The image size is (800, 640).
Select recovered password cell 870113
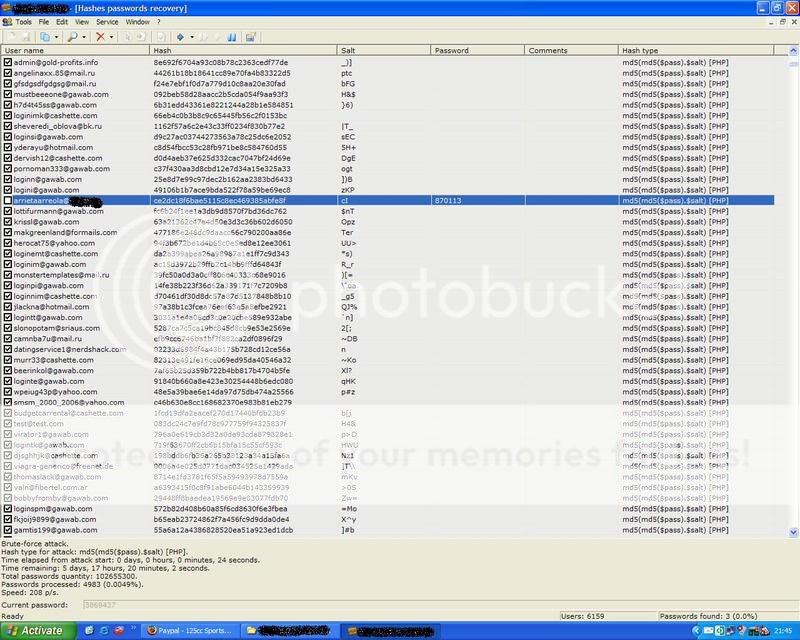(448, 201)
